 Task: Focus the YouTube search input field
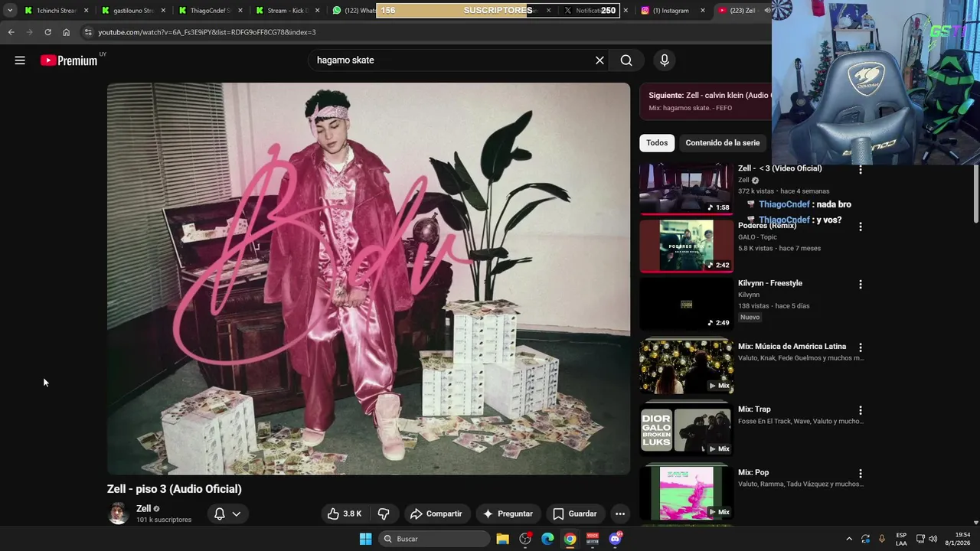452,60
